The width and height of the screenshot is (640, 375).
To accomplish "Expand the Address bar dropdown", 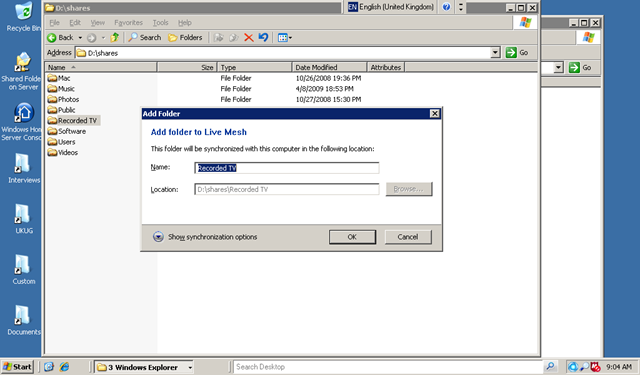I will click(x=495, y=53).
